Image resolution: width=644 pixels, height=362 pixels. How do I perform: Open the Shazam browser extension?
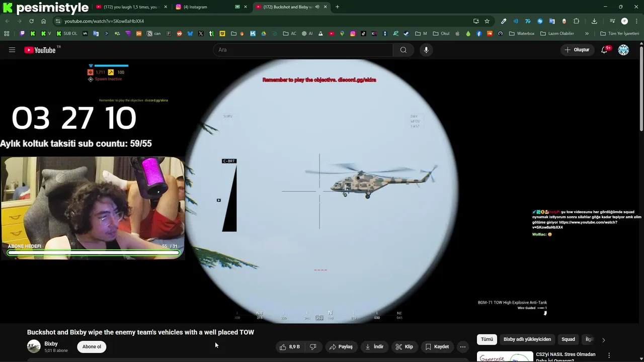pos(540,21)
